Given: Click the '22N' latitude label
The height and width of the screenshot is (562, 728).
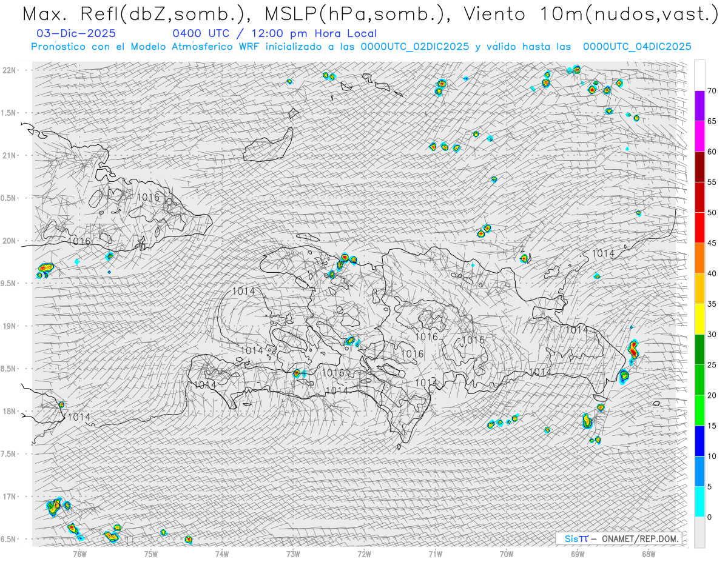Looking at the screenshot, I should [9, 70].
